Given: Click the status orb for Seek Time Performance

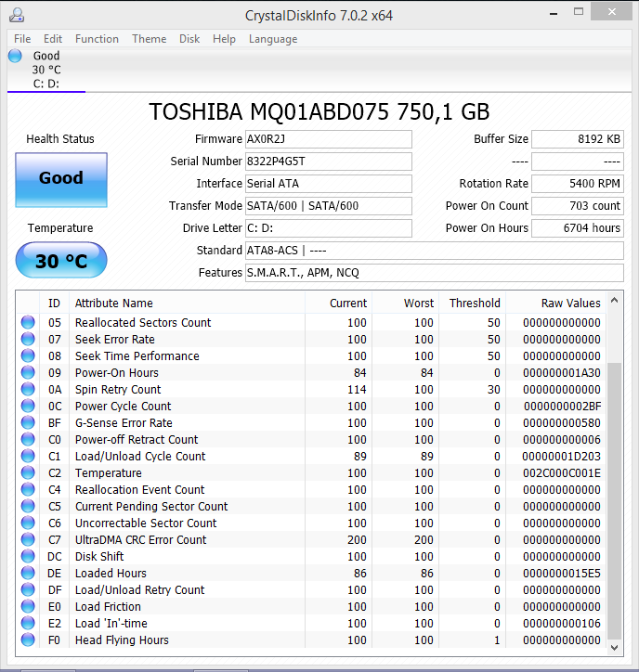Looking at the screenshot, I should coord(28,355).
